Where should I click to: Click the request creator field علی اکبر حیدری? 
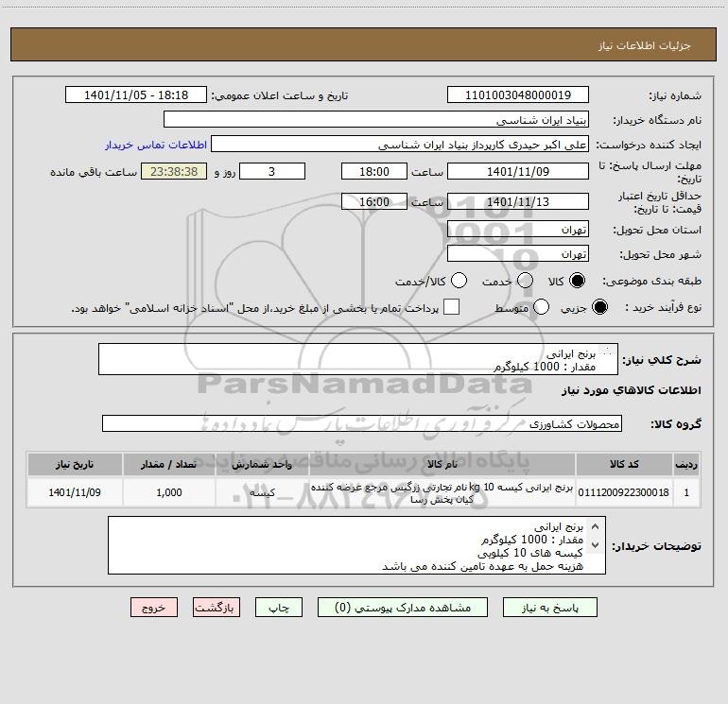point(400,144)
